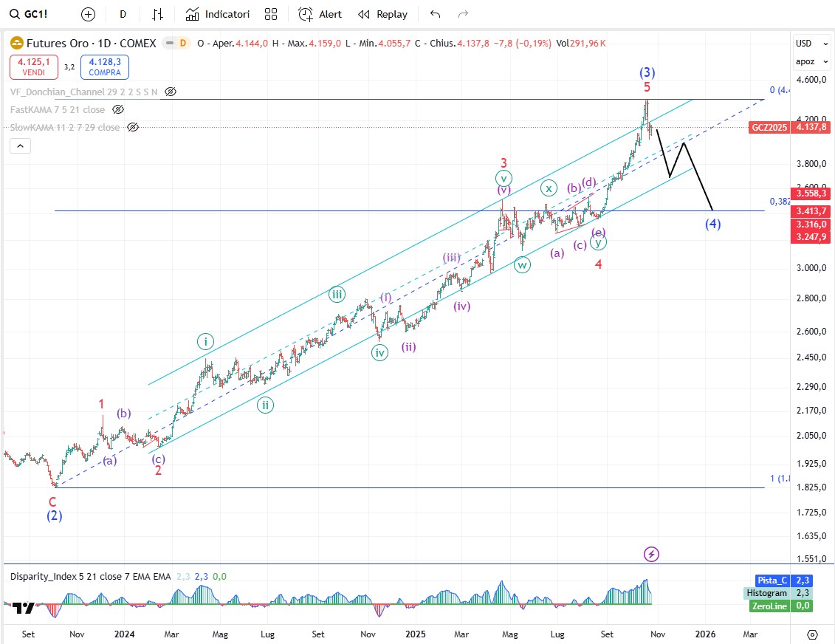Open the layout grid templates icon
The width and height of the screenshot is (835, 644).
[x=271, y=14]
